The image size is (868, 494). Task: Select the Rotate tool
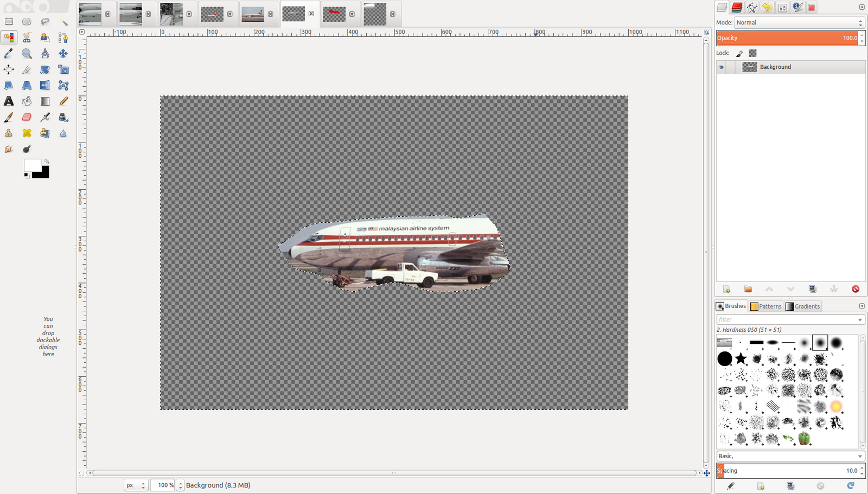tap(45, 69)
